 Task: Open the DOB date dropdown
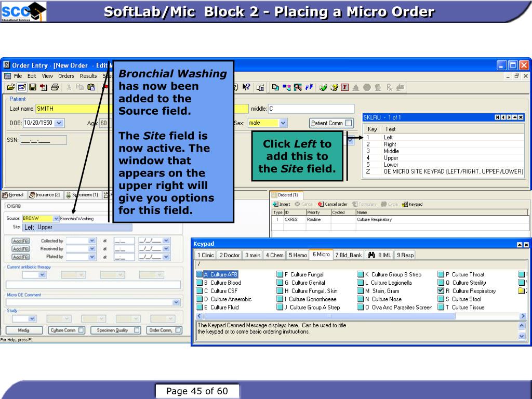[x=59, y=123]
